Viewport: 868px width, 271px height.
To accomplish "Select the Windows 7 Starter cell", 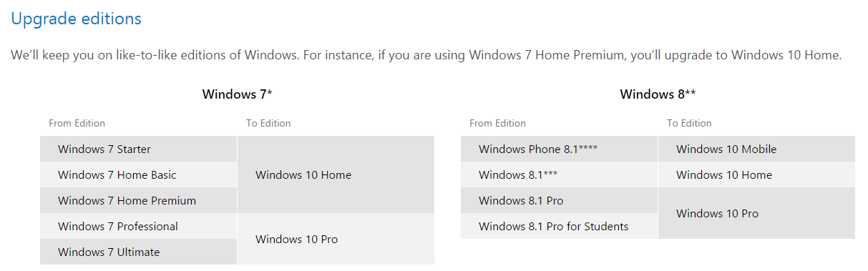I will click(138, 149).
